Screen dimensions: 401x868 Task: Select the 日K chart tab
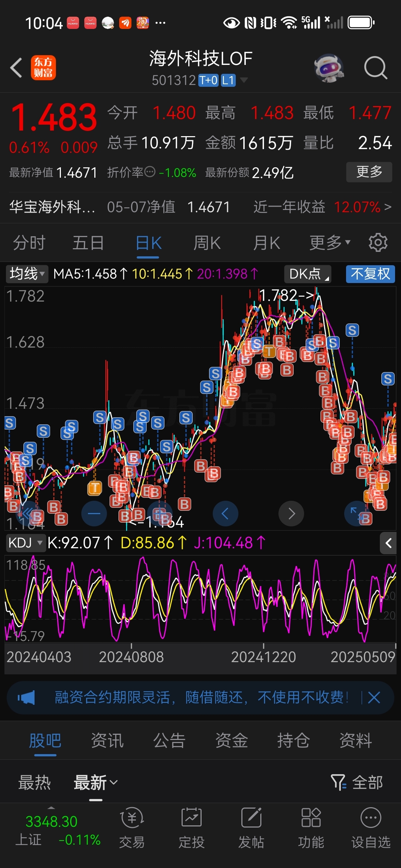coord(149,243)
